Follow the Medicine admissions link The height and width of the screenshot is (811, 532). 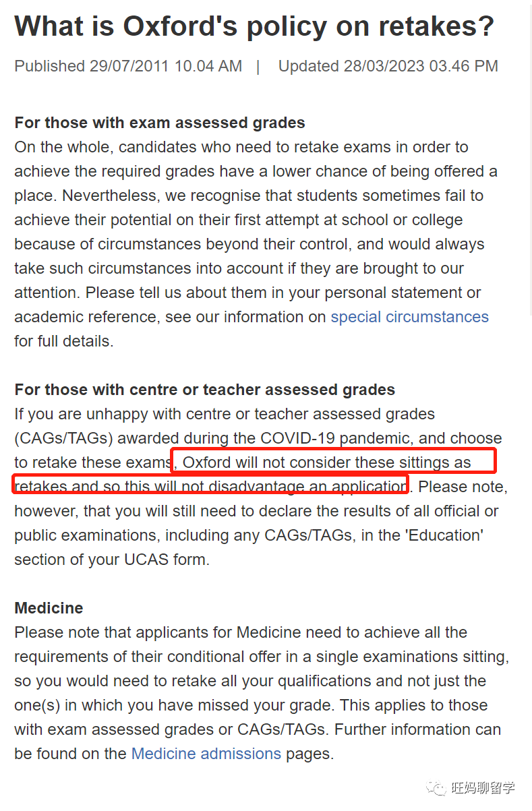pyautogui.click(x=206, y=754)
